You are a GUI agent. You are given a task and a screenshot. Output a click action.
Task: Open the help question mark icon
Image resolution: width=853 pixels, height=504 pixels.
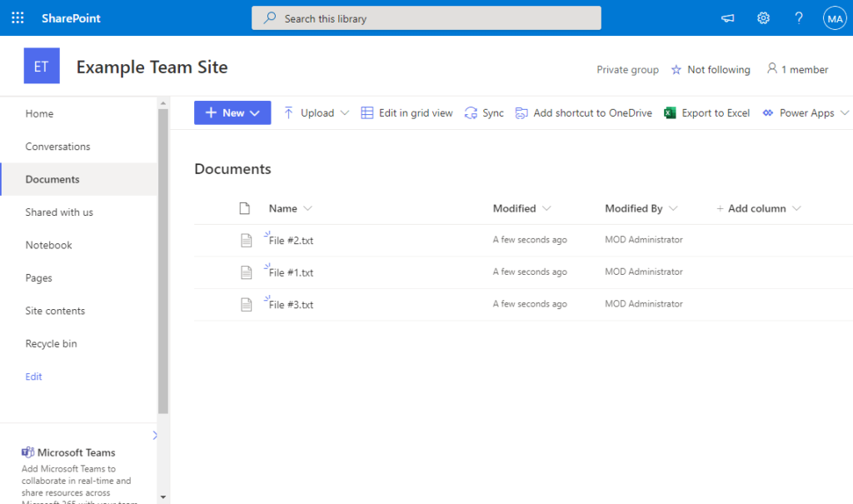pyautogui.click(x=799, y=18)
